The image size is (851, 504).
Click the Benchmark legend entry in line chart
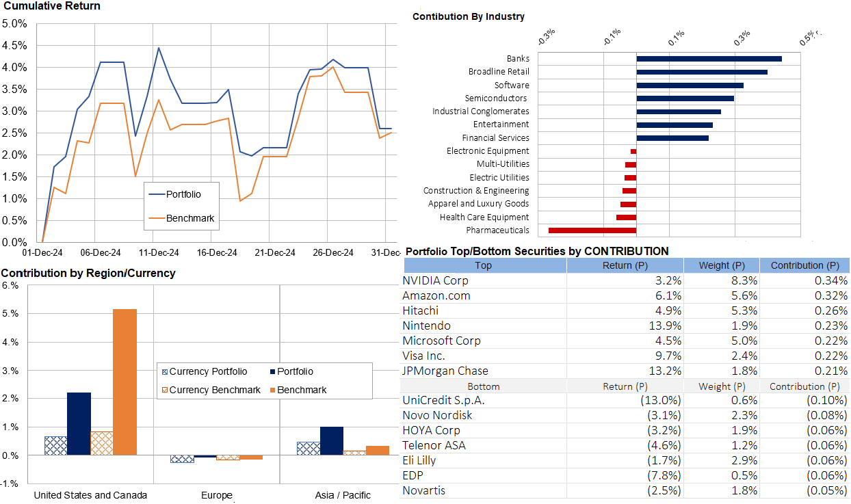181,219
